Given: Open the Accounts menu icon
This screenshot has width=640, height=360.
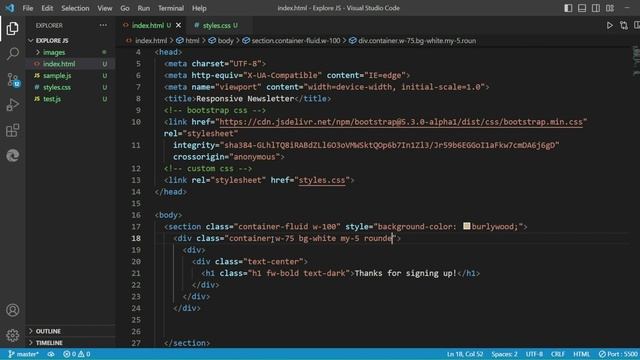Looking at the screenshot, I should click(12, 310).
